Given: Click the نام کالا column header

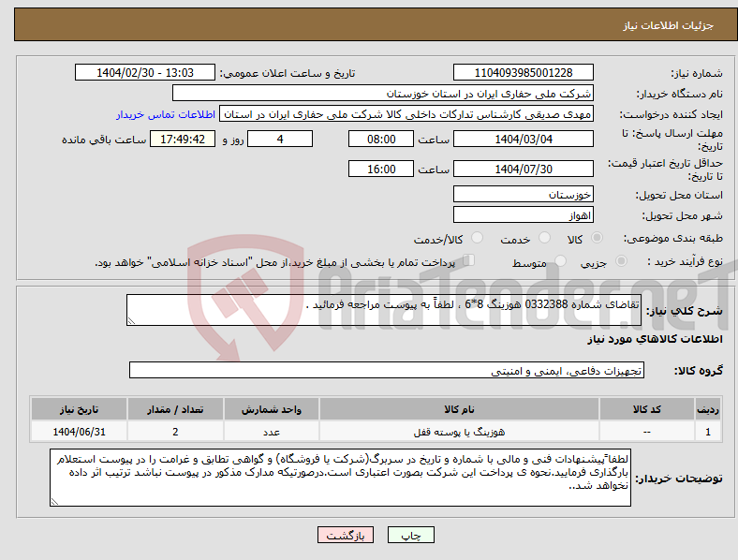Looking at the screenshot, I should [x=459, y=409].
